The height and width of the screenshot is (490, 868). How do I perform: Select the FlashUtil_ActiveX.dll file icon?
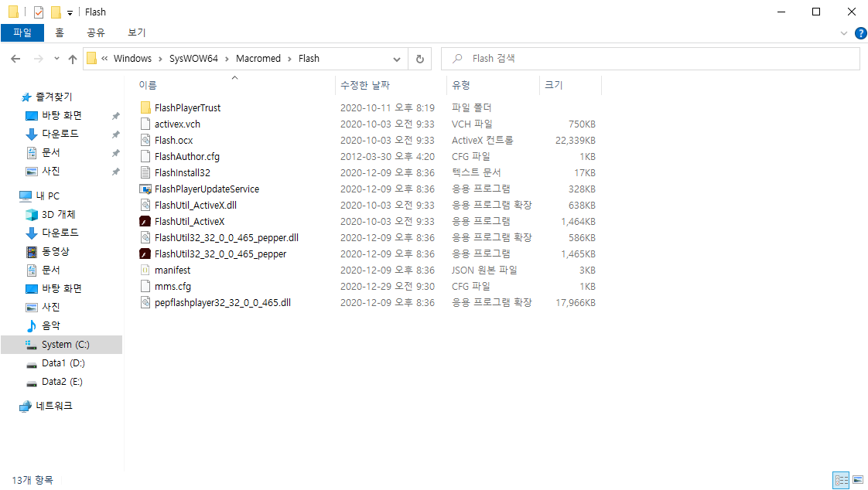pyautogui.click(x=145, y=205)
